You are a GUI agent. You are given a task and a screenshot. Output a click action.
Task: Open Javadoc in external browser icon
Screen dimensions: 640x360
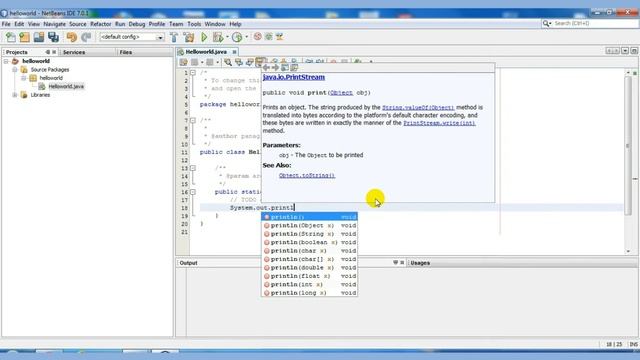[x=285, y=67]
